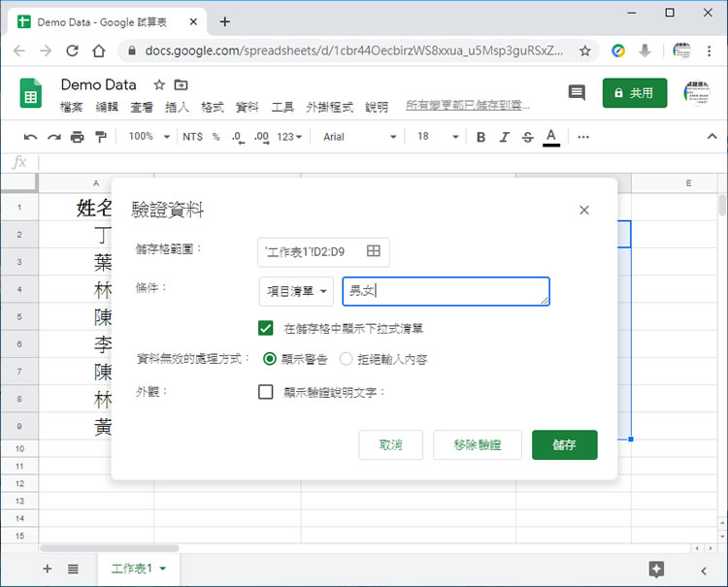Star the Demo Data document
Viewport: 728px width, 587px height.
click(159, 85)
